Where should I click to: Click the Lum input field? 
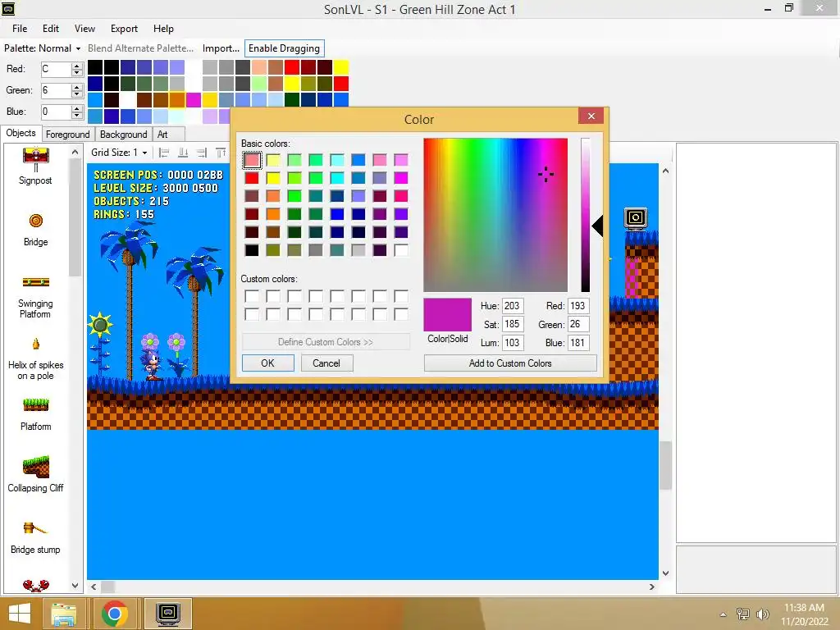(x=513, y=343)
